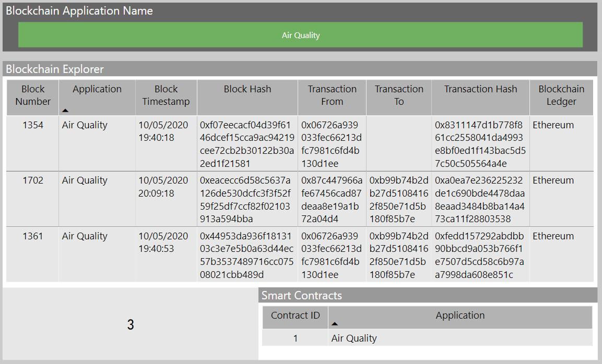Sort by Block Timestamp column header
Image resolution: width=602 pixels, height=364 pixels.
click(166, 98)
